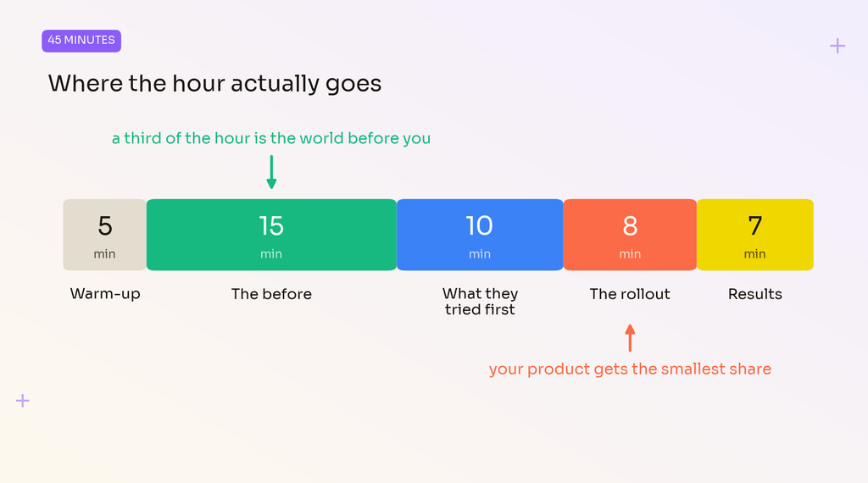Click 'The rollout' label
Screen dimensions: 868x483
click(x=630, y=294)
